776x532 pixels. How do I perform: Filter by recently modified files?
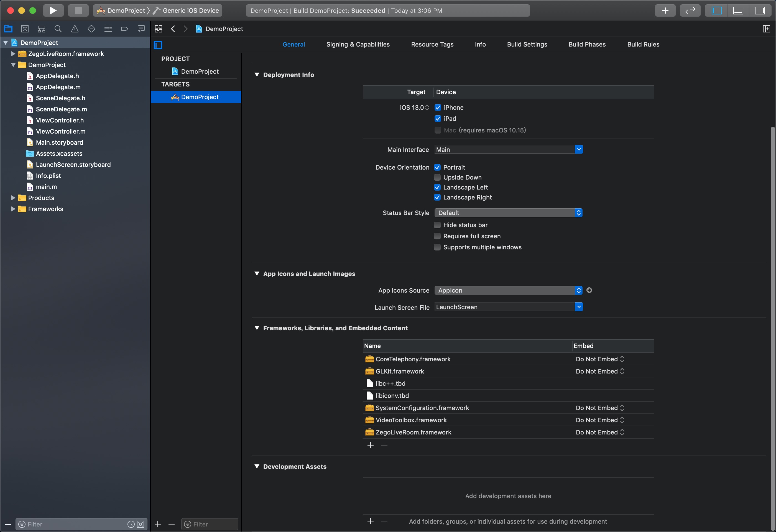tap(131, 524)
